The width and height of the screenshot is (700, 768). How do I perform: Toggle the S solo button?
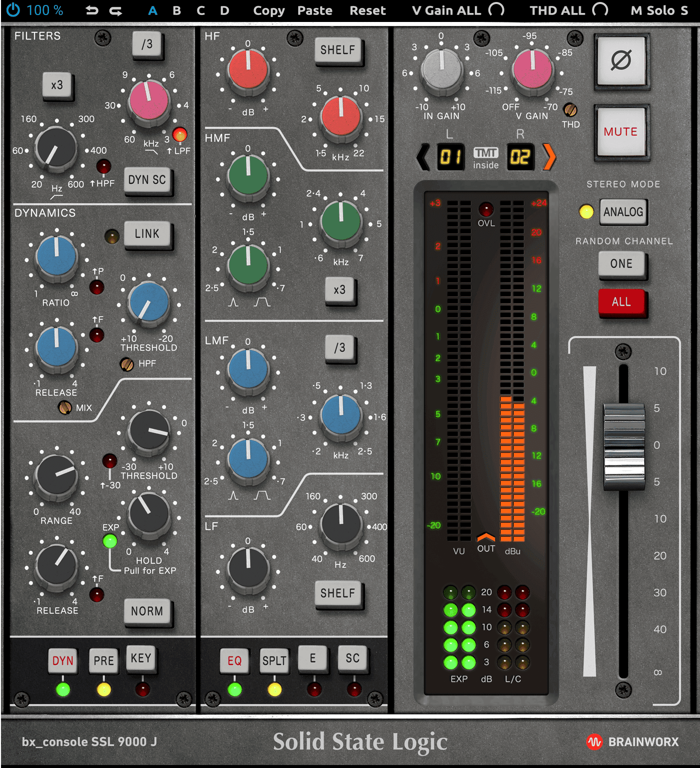[x=684, y=10]
